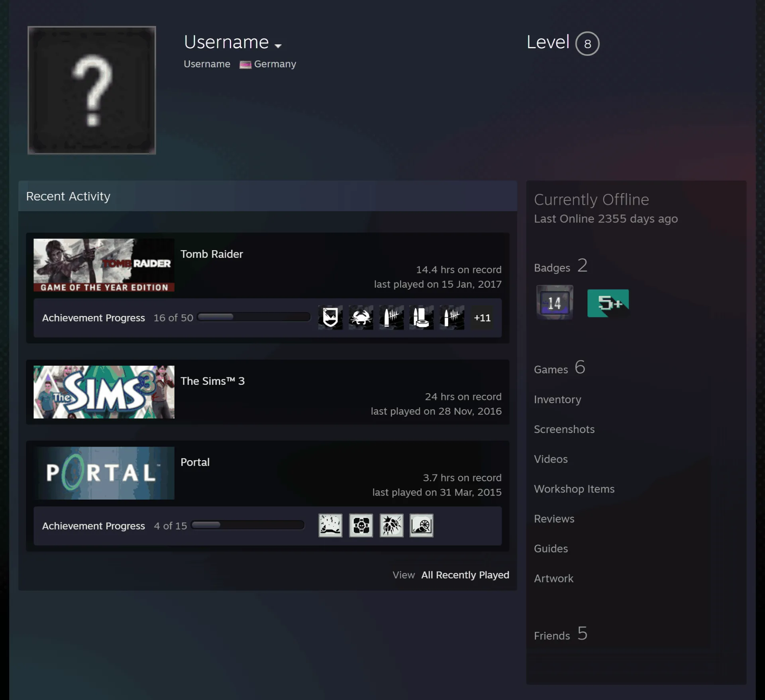Click Portal fourth achievement icon
The image size is (765, 700).
tap(422, 525)
